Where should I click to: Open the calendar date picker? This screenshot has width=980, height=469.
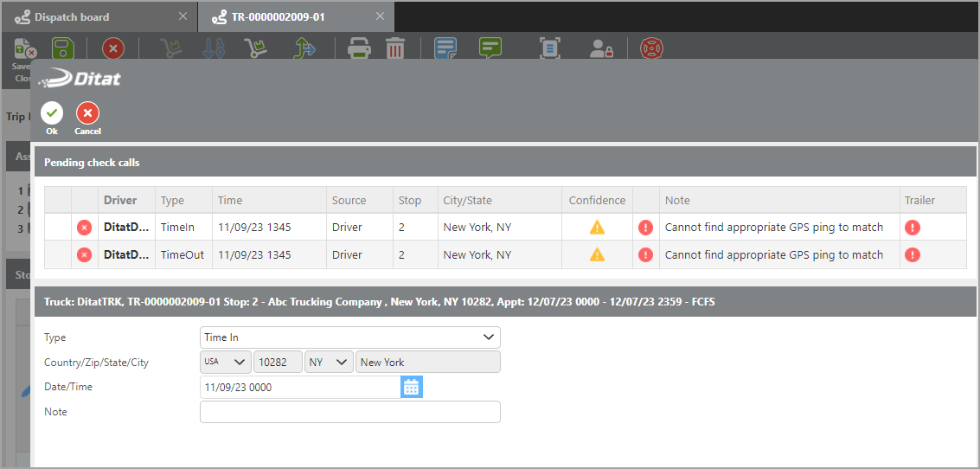pyautogui.click(x=412, y=388)
